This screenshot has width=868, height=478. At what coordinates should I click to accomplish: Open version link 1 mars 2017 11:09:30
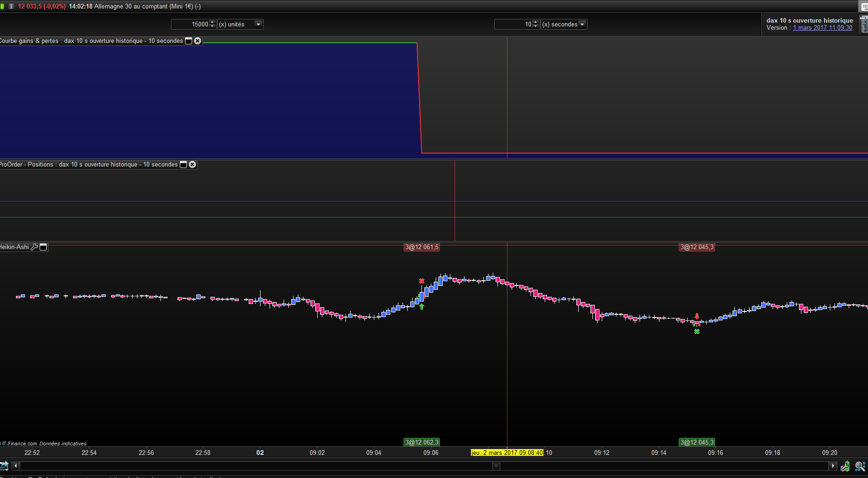pyautogui.click(x=823, y=28)
